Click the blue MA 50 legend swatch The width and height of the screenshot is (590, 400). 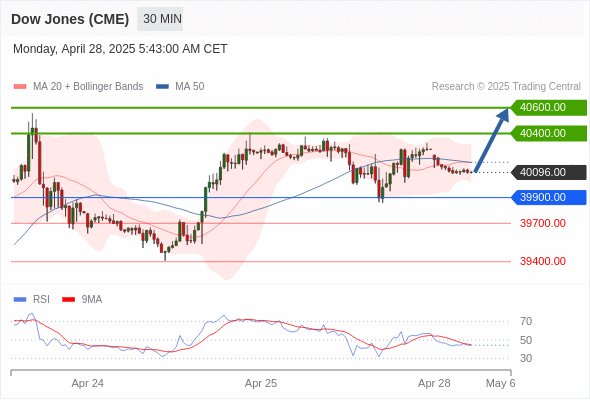162,87
